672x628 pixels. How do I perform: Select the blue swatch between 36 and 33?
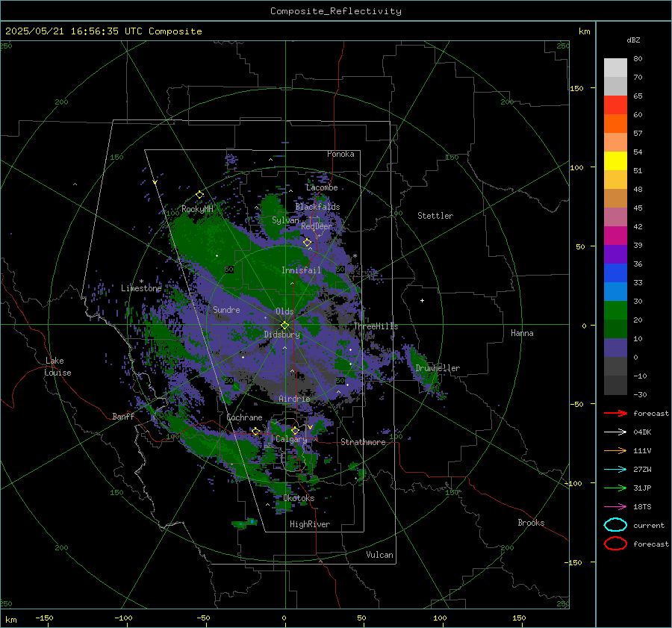[x=615, y=273]
